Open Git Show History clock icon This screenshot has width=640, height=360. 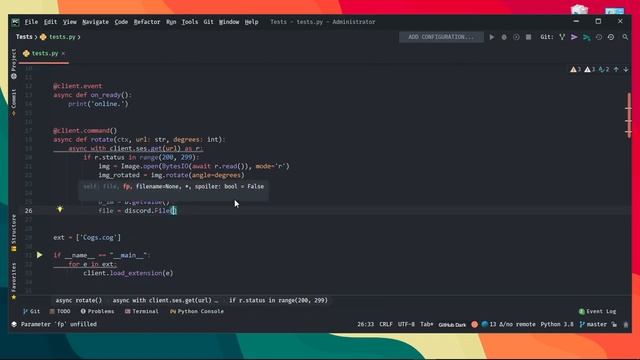click(599, 37)
